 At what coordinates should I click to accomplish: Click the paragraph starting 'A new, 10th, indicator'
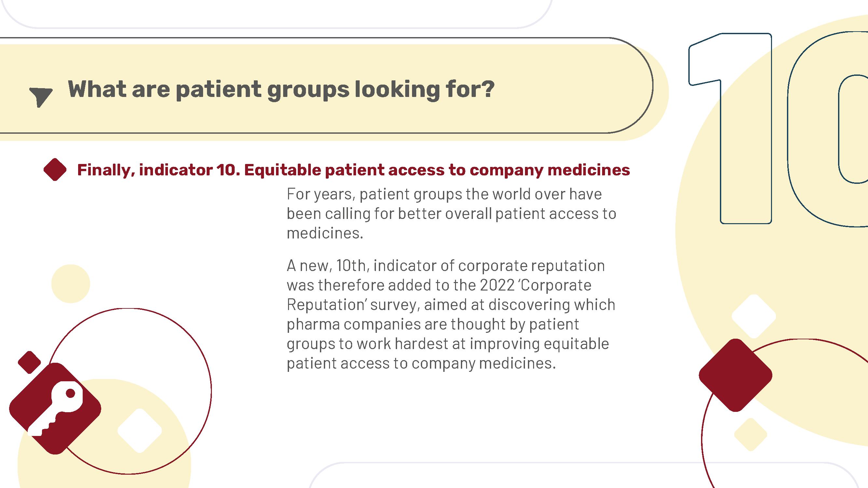451,314
